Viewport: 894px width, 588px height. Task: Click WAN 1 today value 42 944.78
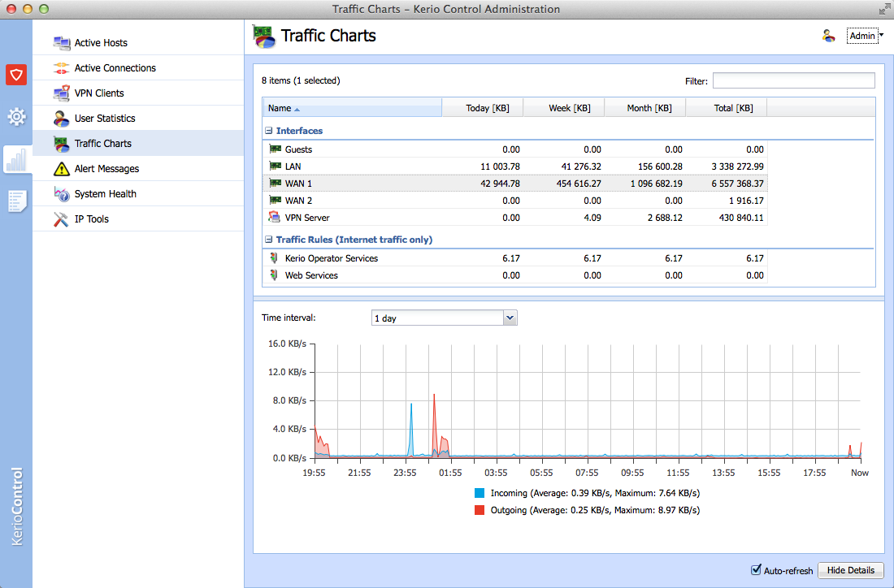pos(500,184)
